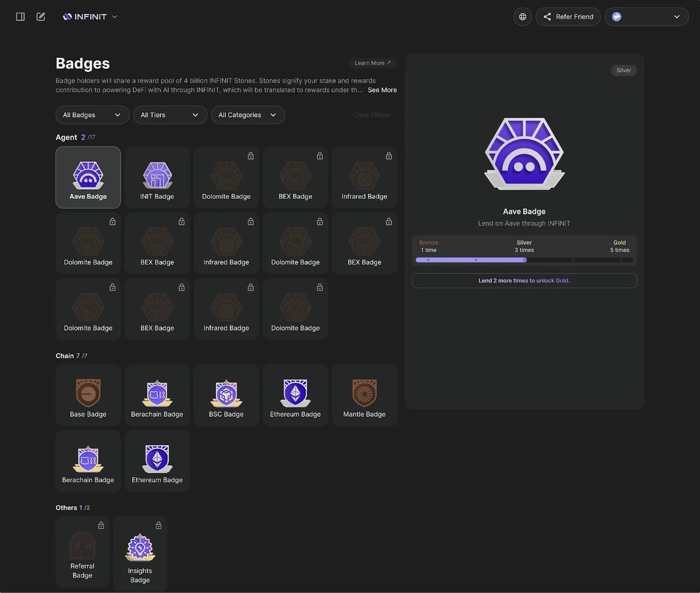Select the BSC Badge icon
This screenshot has height=593, width=700.
(226, 393)
